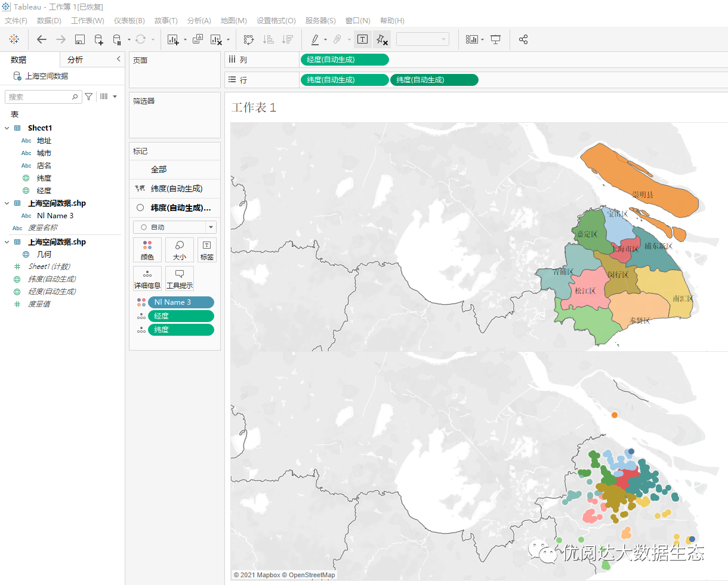
Task: Select the Nl Name 3 field in data pane
Action: point(55,216)
